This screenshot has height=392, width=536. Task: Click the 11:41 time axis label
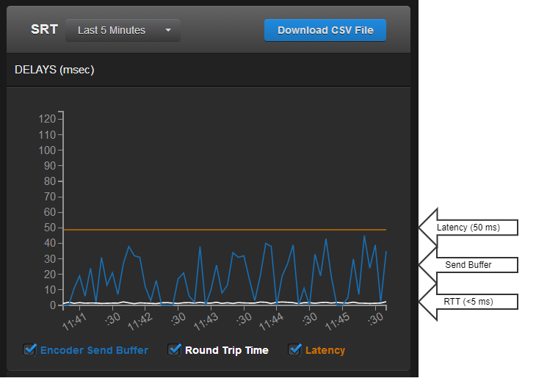point(75,322)
